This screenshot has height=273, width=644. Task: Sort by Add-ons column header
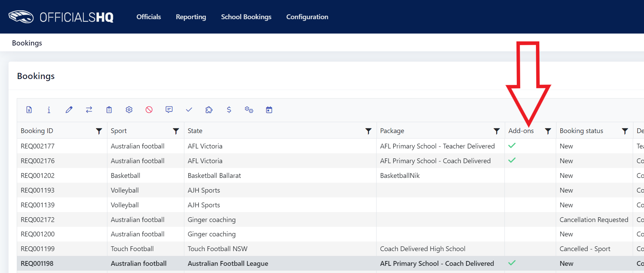[x=521, y=131]
